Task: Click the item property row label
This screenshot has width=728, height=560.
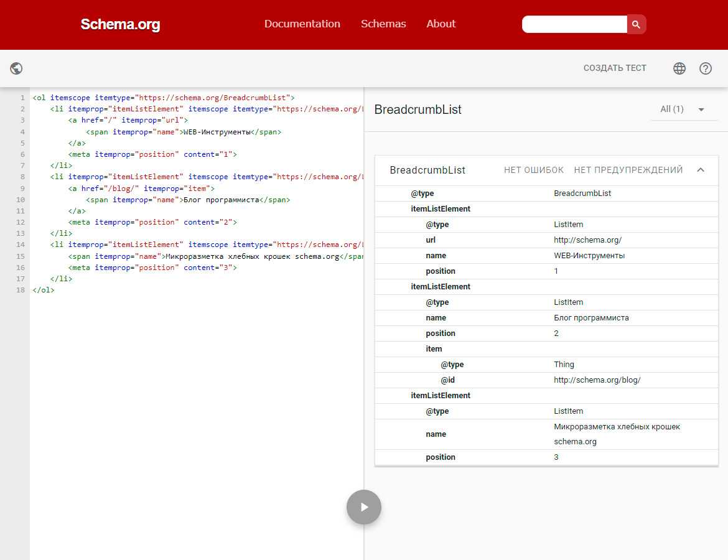Action: point(434,348)
